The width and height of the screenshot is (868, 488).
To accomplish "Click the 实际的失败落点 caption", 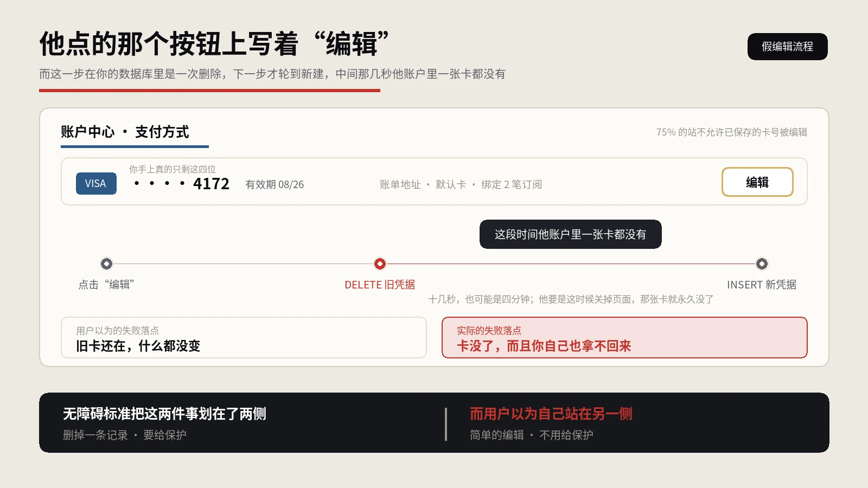I will 489,330.
